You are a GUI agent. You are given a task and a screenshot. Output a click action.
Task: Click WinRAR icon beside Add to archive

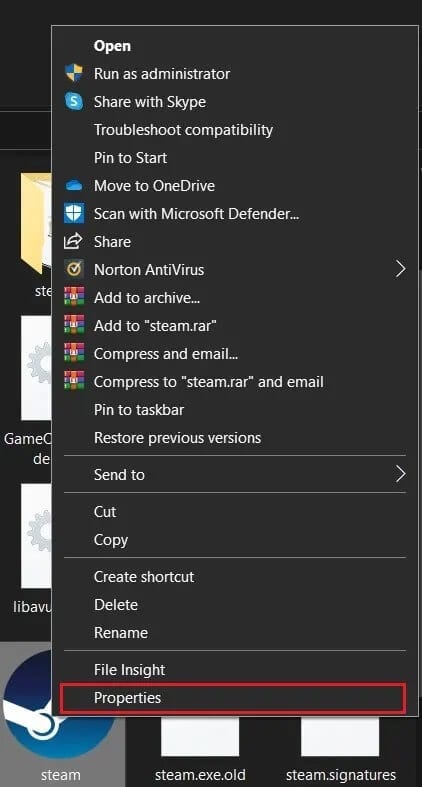click(74, 298)
